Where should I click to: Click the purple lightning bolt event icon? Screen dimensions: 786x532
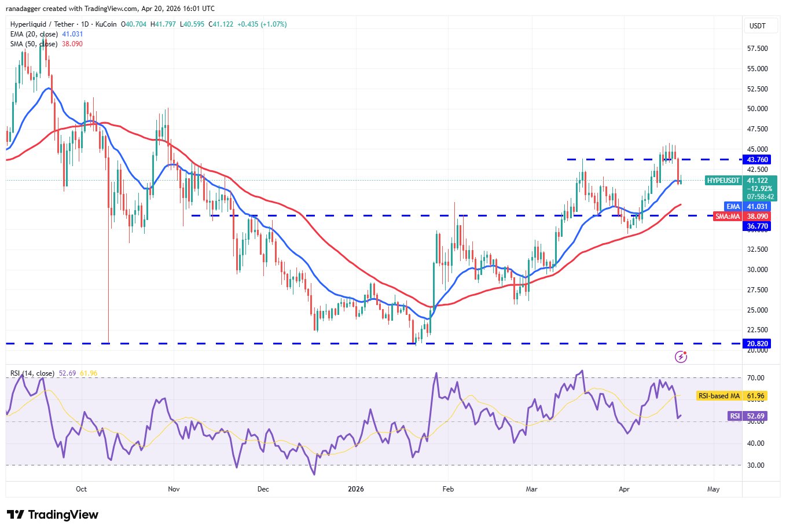681,357
